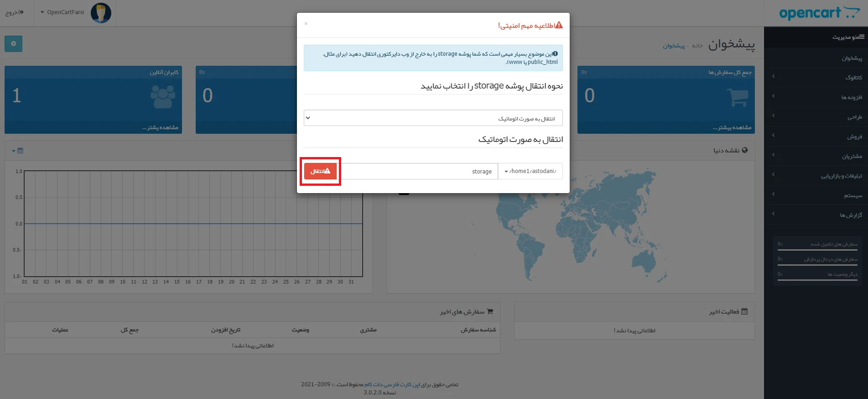The image size is (868, 399).
Task: Close the security notice modal
Action: click(306, 24)
